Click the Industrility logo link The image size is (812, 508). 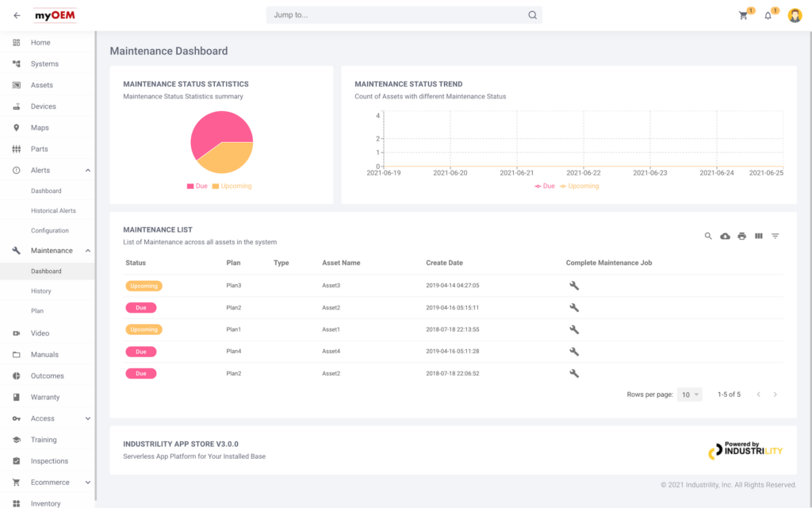(745, 450)
